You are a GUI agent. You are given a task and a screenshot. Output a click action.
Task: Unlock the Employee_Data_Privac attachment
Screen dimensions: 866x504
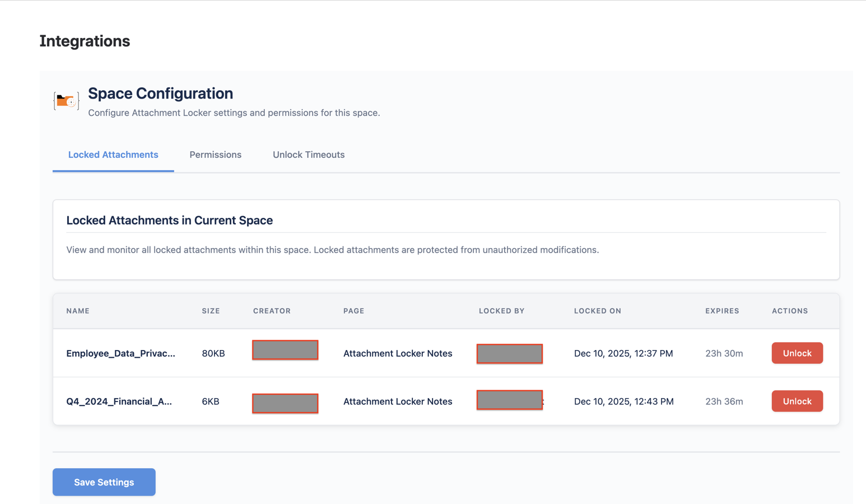pos(797,353)
